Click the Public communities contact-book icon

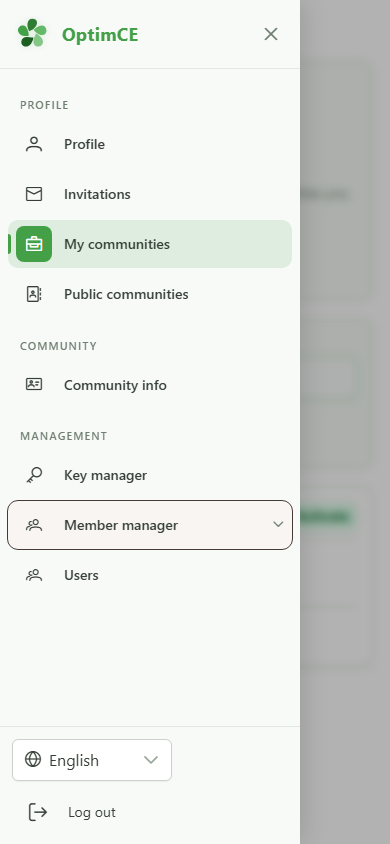point(34,294)
